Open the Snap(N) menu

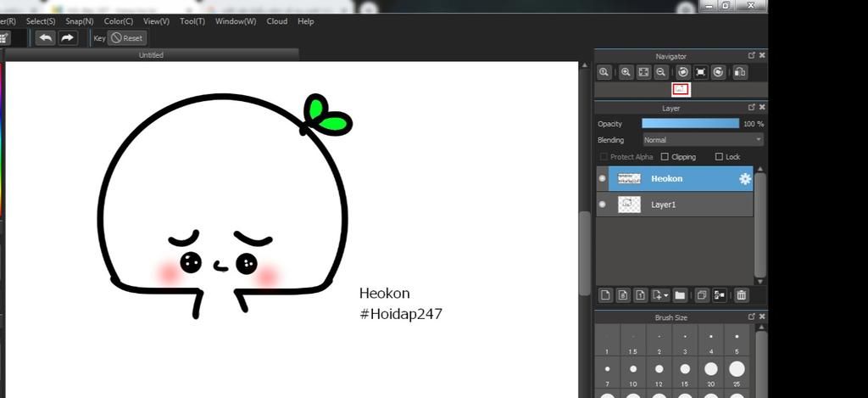tap(80, 21)
